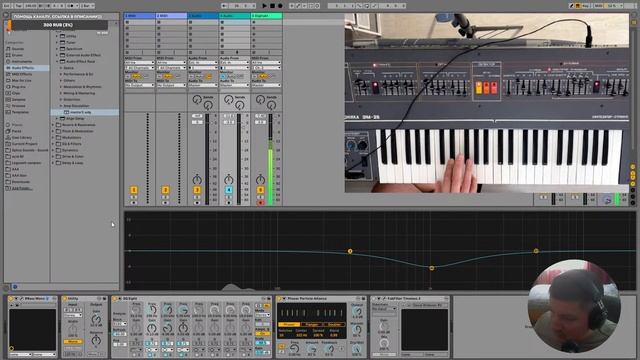Select the leftmost EQ curve node
Viewport: 640px width, 360px height.
click(350, 251)
